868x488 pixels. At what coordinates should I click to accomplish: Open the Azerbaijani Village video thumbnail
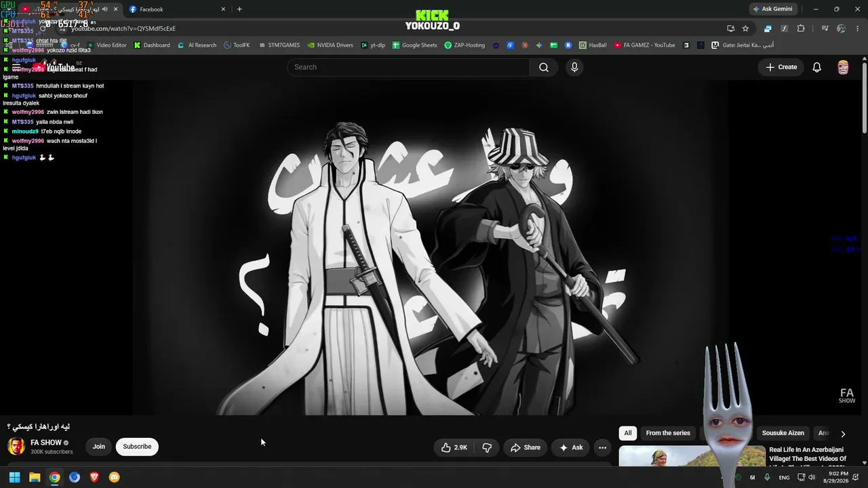pyautogui.click(x=692, y=456)
